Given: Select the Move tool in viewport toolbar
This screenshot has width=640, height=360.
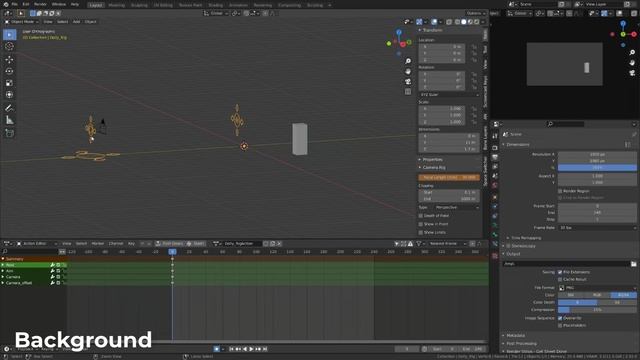Looking at the screenshot, I should [x=9, y=60].
